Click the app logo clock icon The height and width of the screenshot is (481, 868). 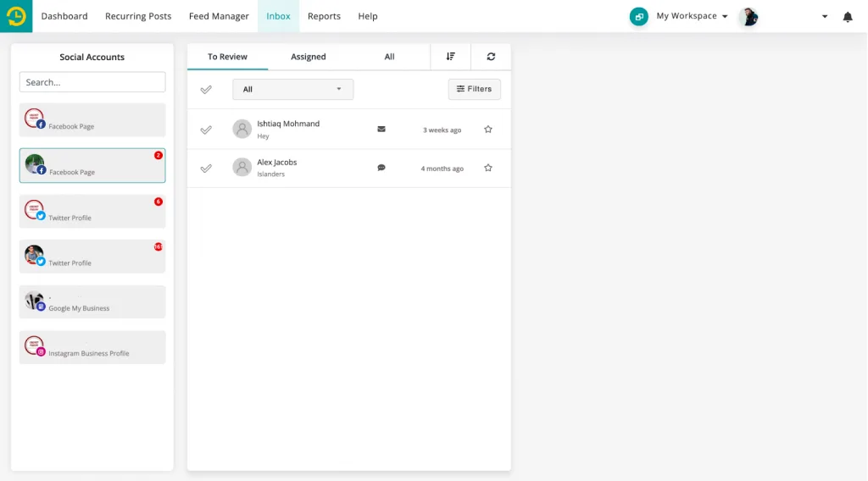[16, 16]
